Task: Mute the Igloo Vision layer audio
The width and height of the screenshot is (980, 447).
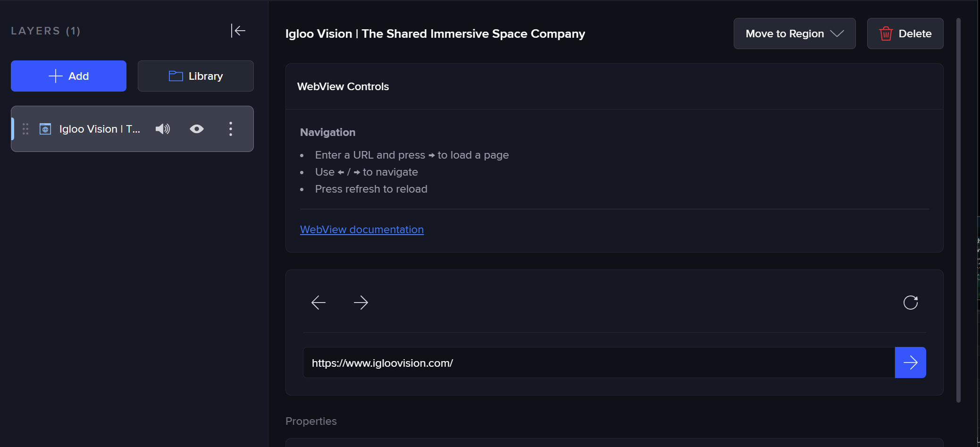Action: [x=163, y=129]
